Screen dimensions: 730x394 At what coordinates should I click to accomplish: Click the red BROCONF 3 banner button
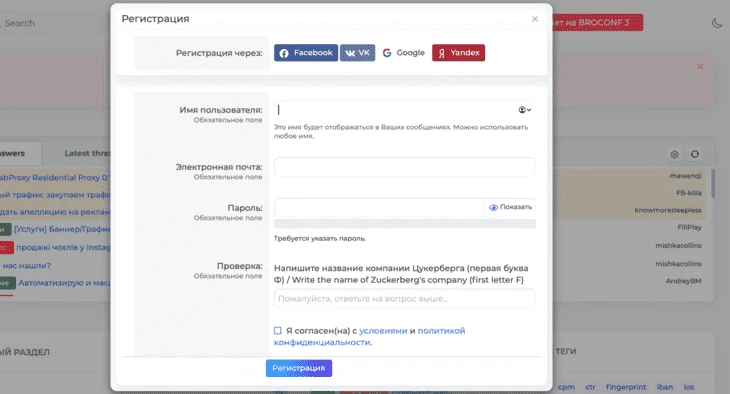598,23
